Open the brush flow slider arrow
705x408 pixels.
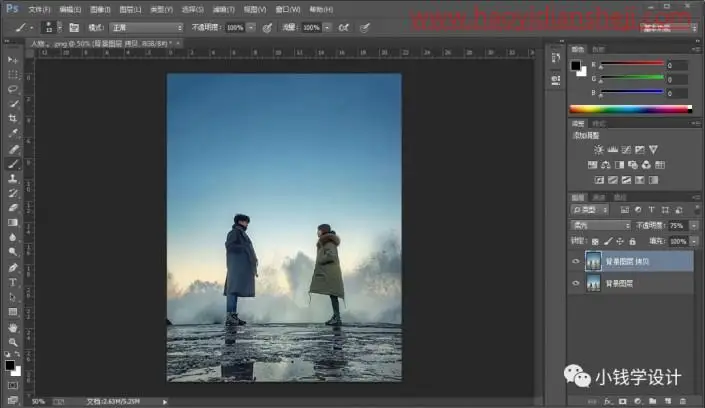point(327,28)
